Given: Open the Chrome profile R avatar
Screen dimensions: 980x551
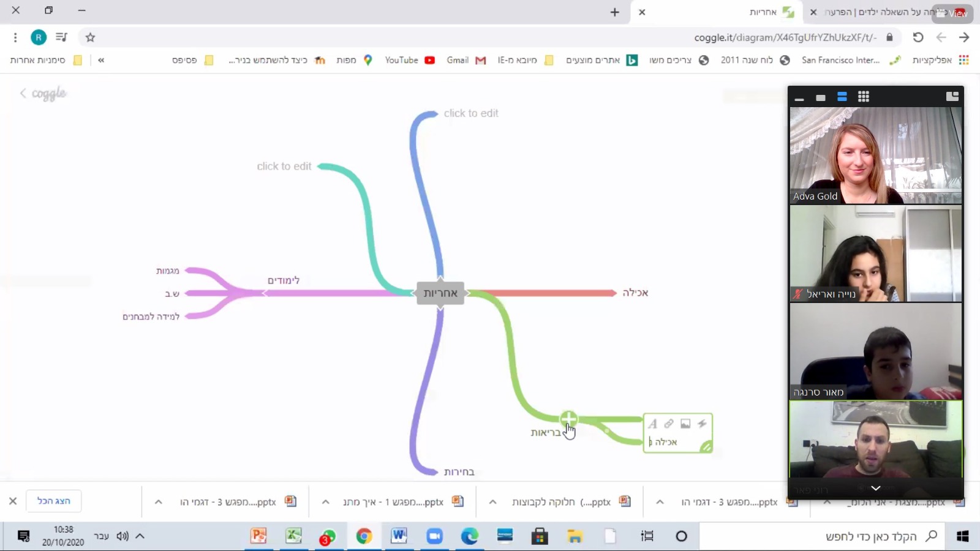Looking at the screenshot, I should [x=39, y=37].
